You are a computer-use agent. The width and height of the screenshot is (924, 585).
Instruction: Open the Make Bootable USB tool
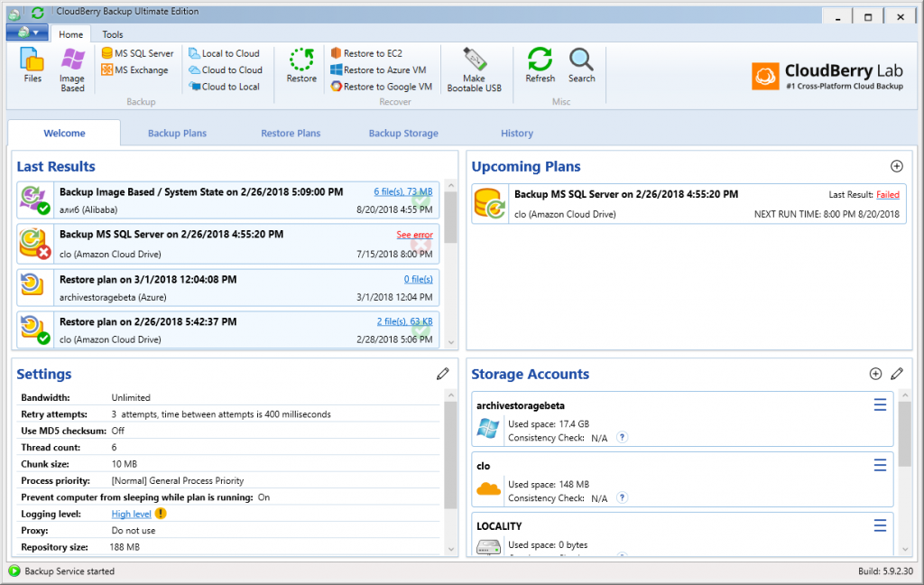475,68
